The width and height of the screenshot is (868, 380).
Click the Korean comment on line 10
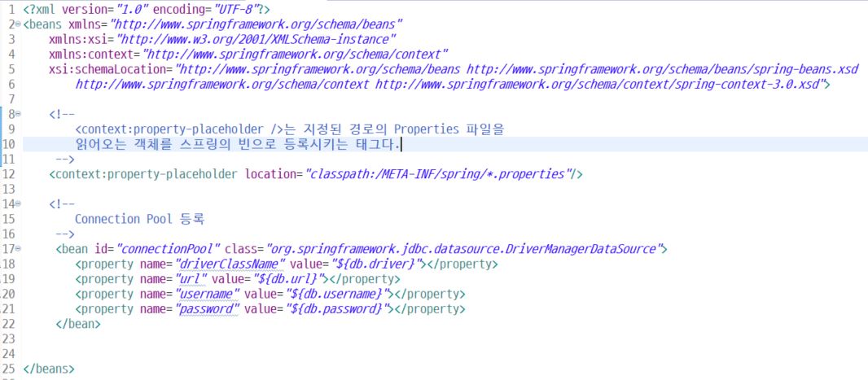coord(238,144)
